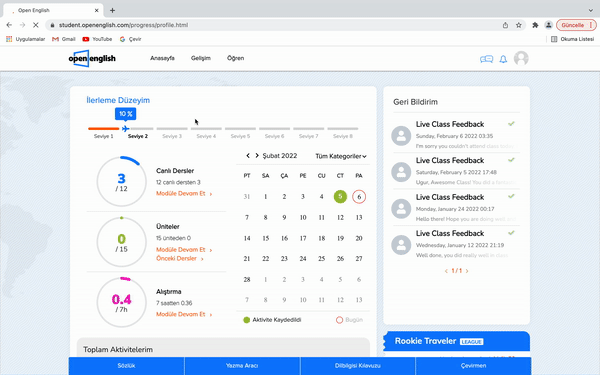The height and width of the screenshot is (375, 600).
Task: Click the Üniteler 0/15 circle
Action: tap(122, 242)
